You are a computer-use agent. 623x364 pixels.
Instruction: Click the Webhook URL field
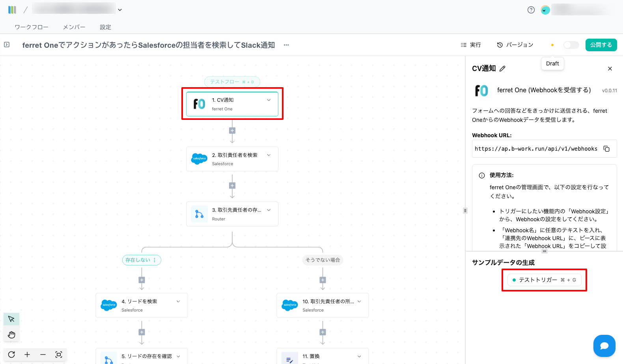[545, 149]
